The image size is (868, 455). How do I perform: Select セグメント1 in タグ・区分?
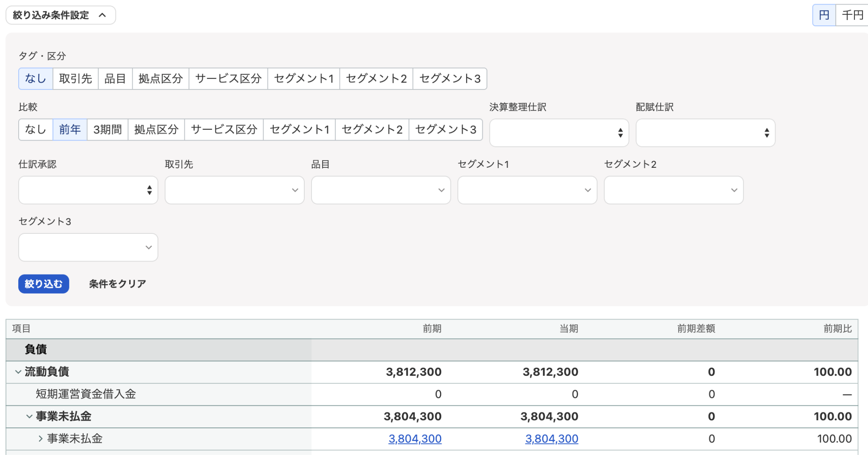304,78
